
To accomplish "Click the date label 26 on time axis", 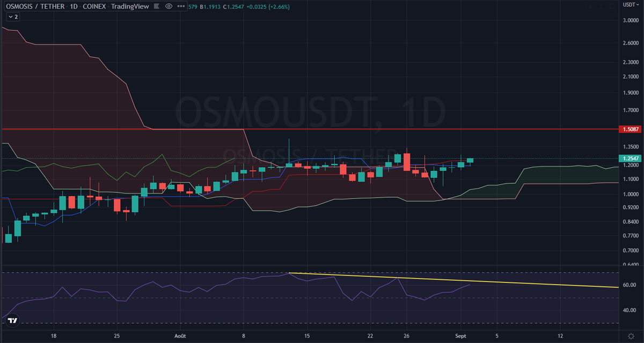I will pyautogui.click(x=406, y=335).
